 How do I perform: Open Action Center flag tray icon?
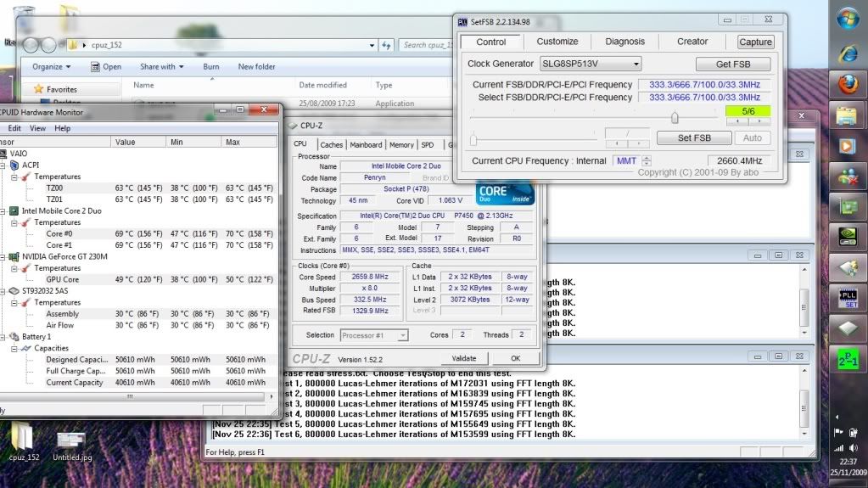(838, 433)
